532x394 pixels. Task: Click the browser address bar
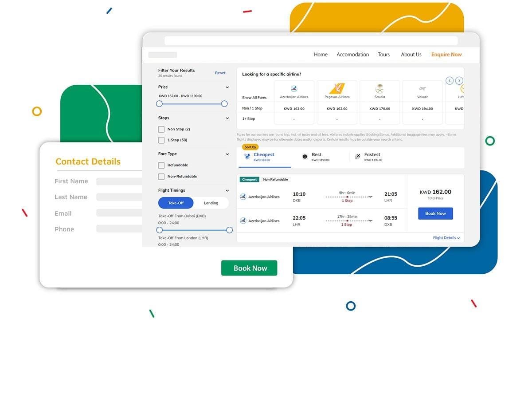click(311, 41)
